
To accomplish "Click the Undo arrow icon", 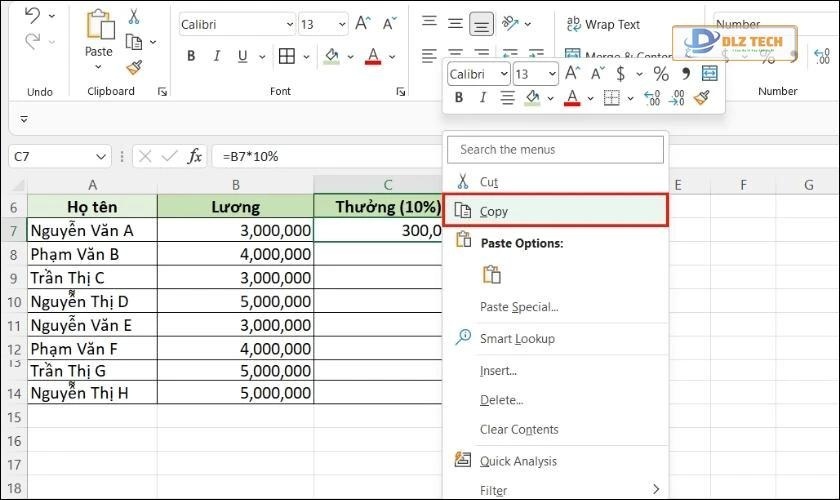I will [x=31, y=16].
